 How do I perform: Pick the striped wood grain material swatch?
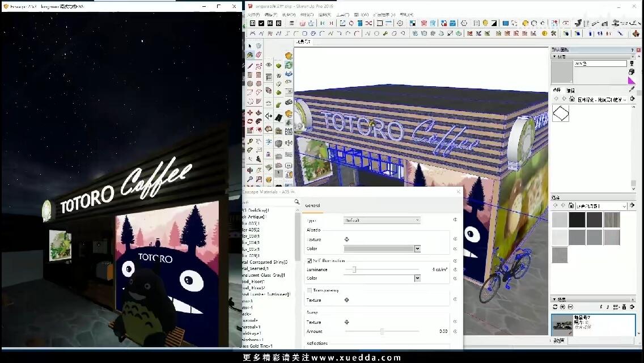[x=612, y=220]
